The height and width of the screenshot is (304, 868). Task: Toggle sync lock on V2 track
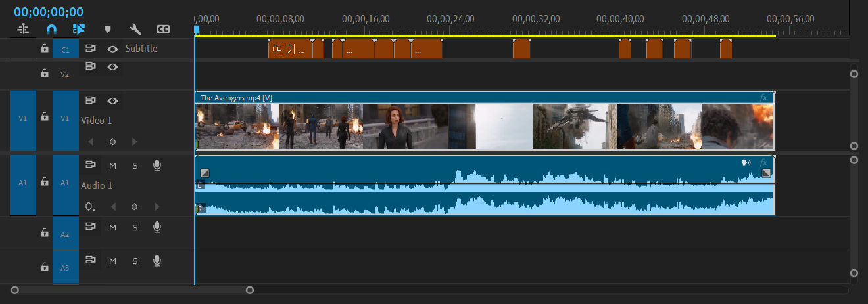(x=91, y=66)
